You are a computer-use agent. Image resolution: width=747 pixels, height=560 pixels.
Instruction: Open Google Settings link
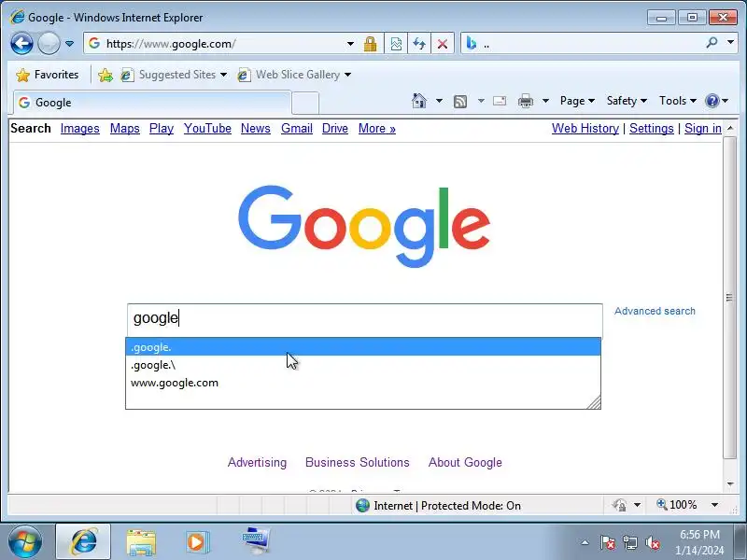click(652, 129)
